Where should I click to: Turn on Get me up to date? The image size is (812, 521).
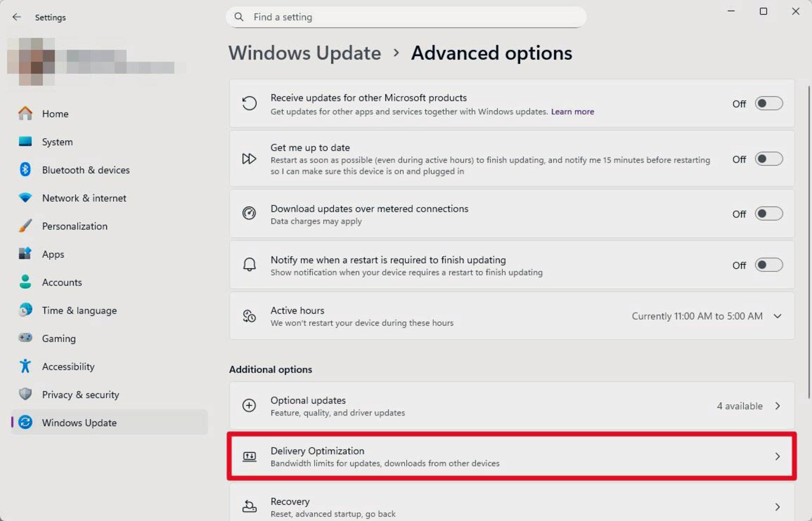768,159
